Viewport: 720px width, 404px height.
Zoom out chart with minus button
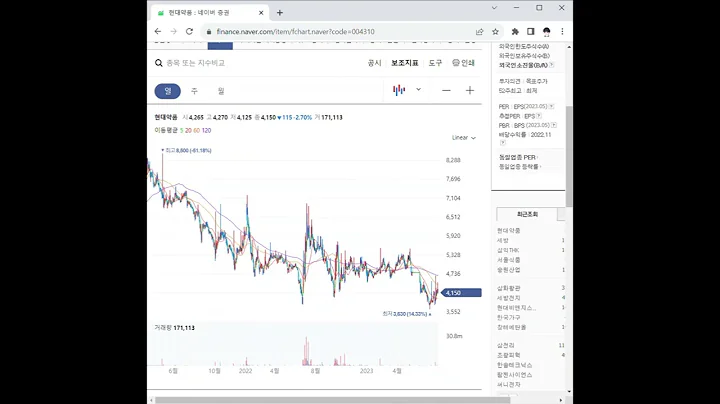pos(446,90)
